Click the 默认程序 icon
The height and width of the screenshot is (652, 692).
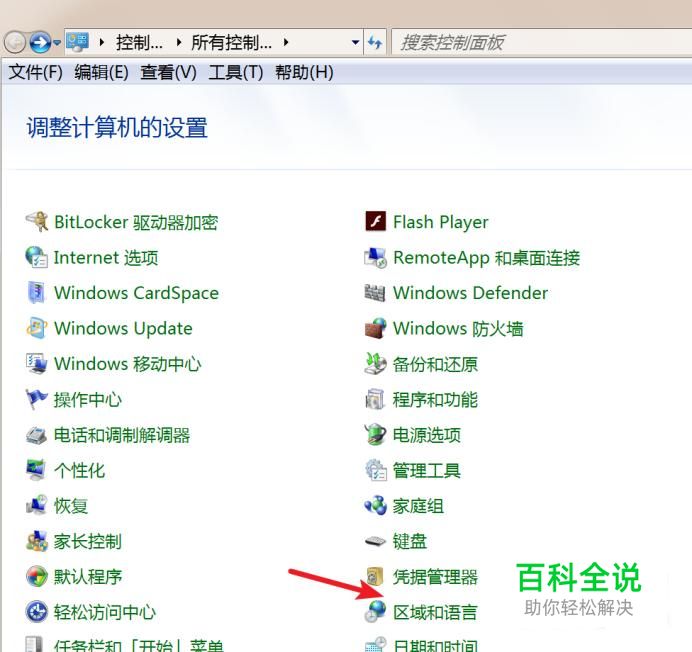click(37, 577)
